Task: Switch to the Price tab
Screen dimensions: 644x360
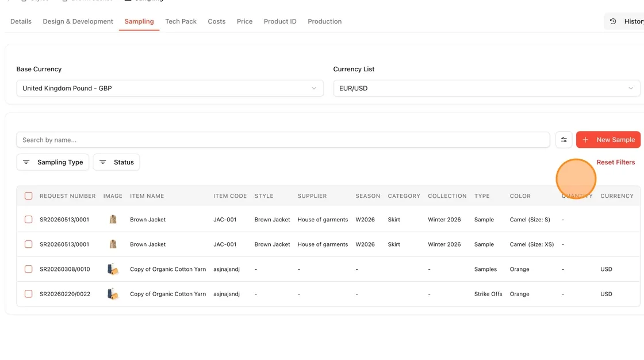Action: 245,21
